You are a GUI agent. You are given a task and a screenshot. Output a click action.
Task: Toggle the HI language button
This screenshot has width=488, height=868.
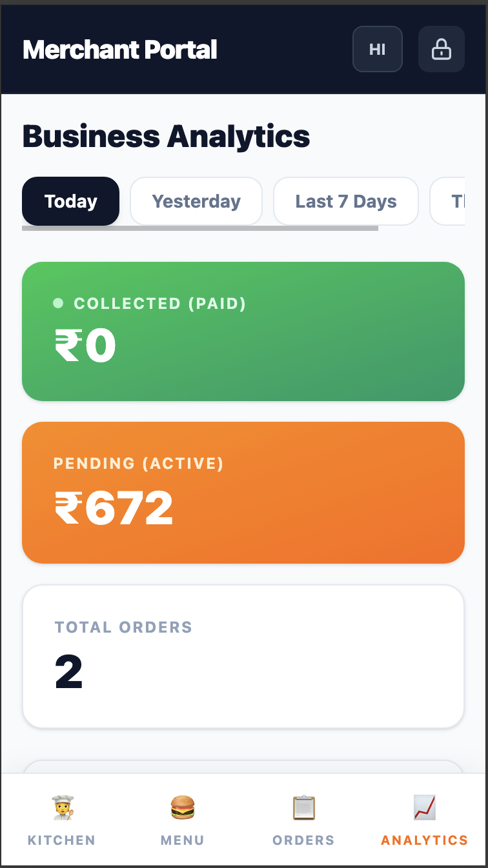coord(378,49)
